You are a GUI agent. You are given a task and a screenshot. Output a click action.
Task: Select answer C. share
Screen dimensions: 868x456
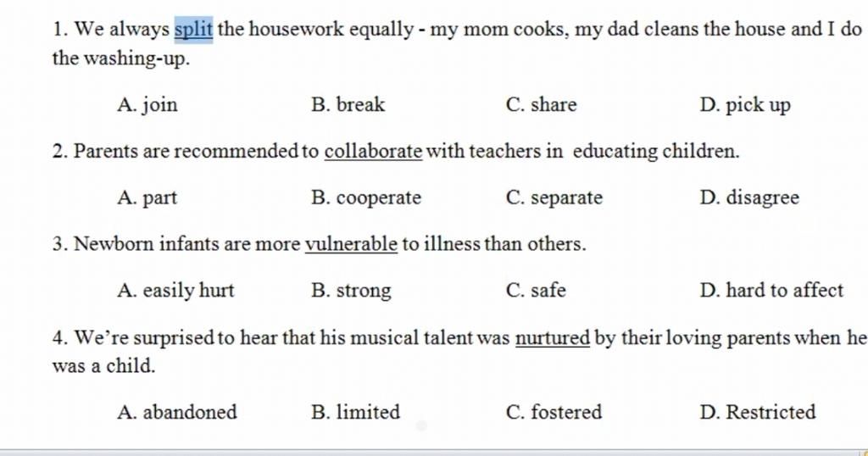pos(541,104)
